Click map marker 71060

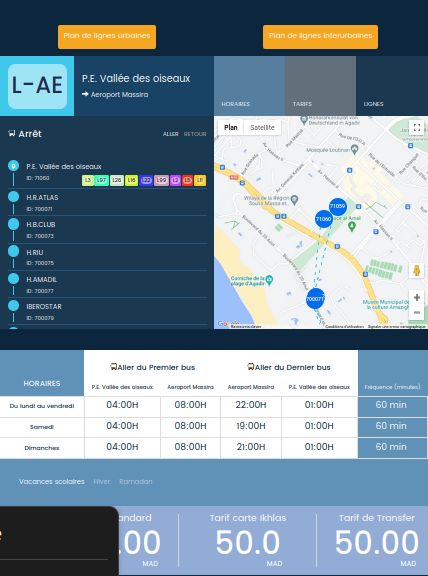324,219
